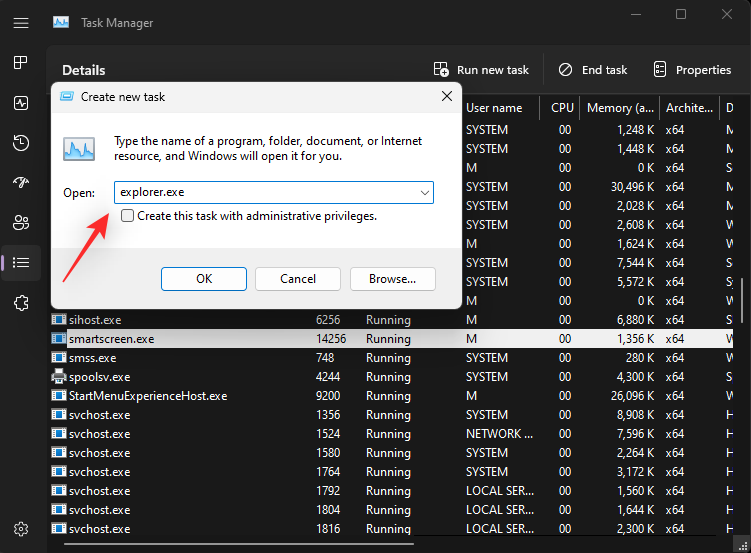
Task: Expand the Open combo box dropdown arrow
Action: pos(424,192)
